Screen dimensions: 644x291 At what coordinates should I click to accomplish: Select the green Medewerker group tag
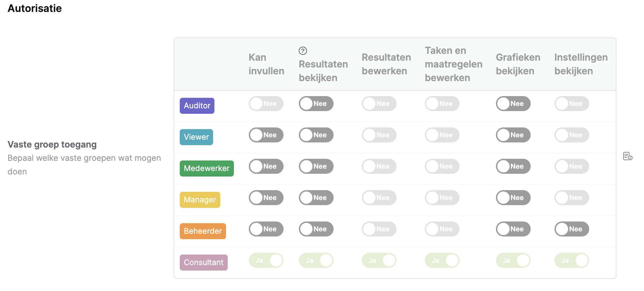[207, 168]
